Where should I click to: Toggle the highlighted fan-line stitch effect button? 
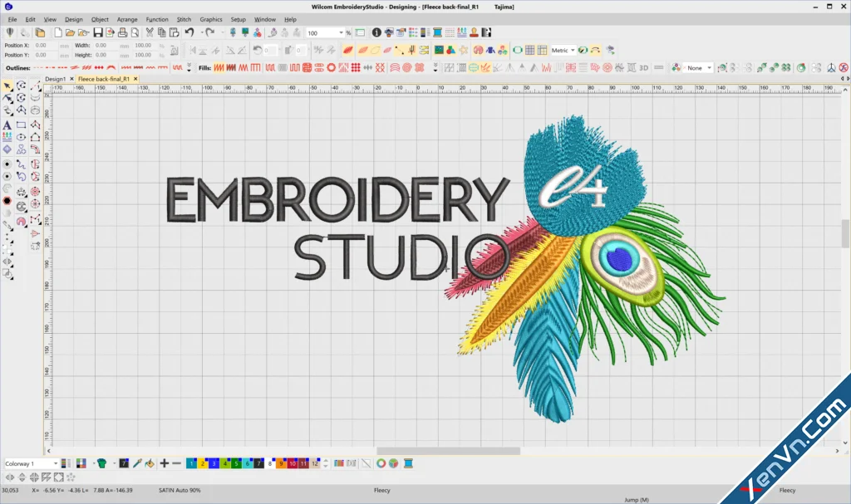coord(485,68)
